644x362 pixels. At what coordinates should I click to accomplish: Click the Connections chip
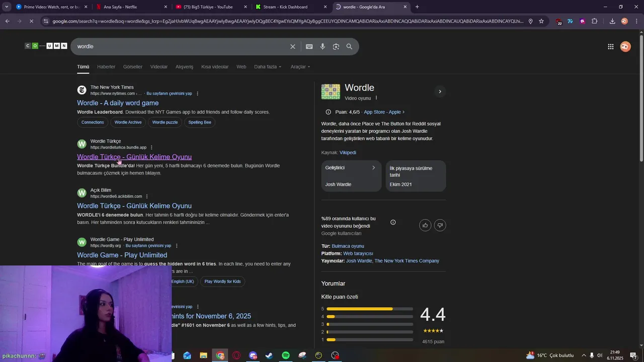click(x=93, y=122)
